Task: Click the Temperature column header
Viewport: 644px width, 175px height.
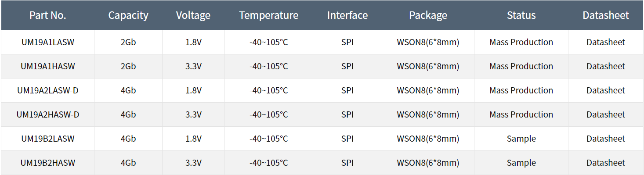Action: point(269,15)
